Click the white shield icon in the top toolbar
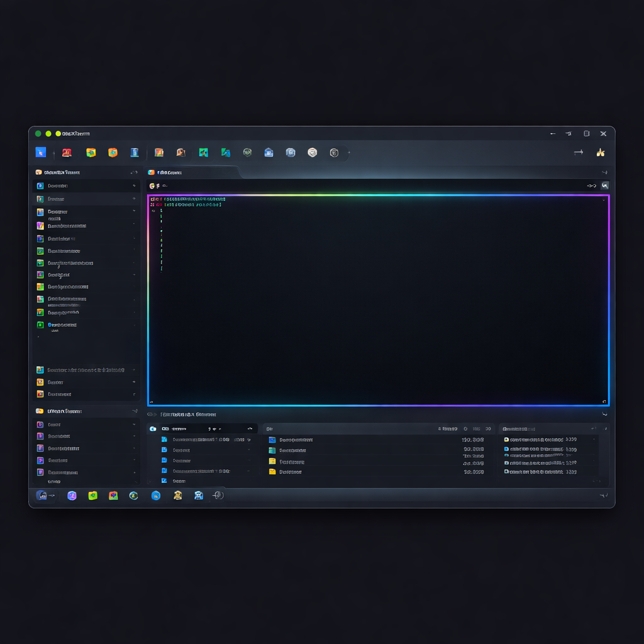 tap(312, 152)
